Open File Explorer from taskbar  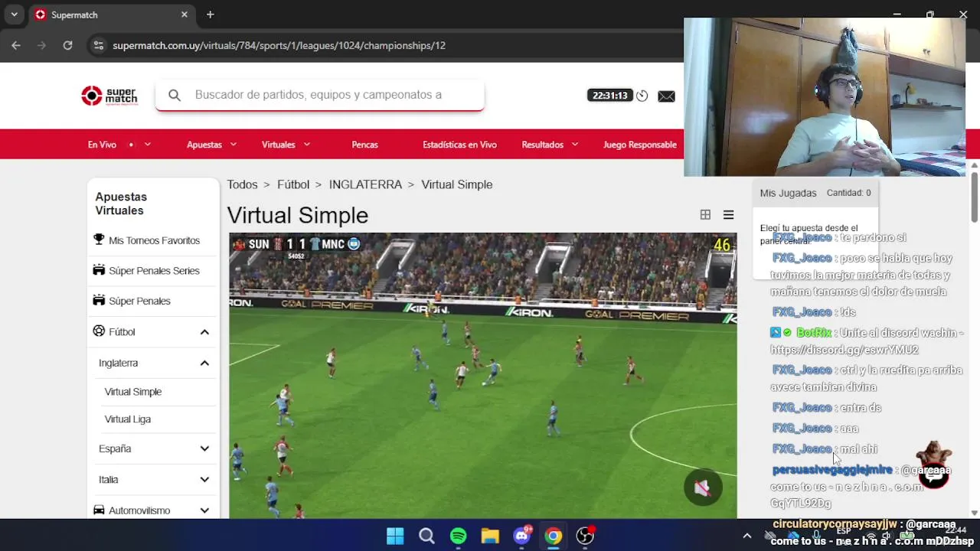click(x=490, y=536)
